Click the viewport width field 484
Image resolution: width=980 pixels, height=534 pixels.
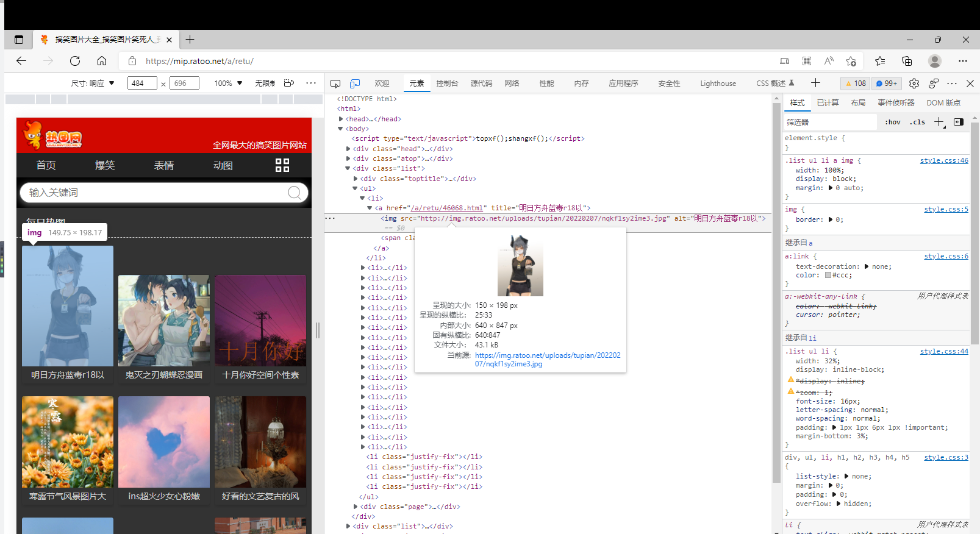[142, 83]
